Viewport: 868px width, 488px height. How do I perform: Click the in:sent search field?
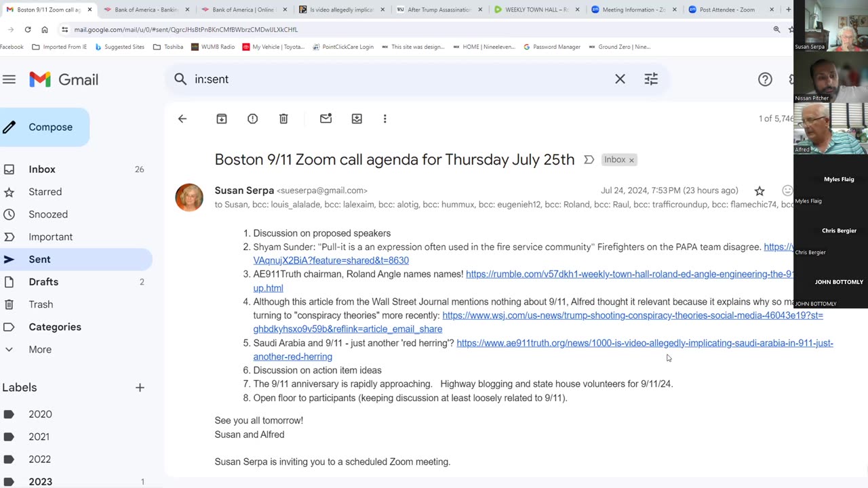[400, 79]
